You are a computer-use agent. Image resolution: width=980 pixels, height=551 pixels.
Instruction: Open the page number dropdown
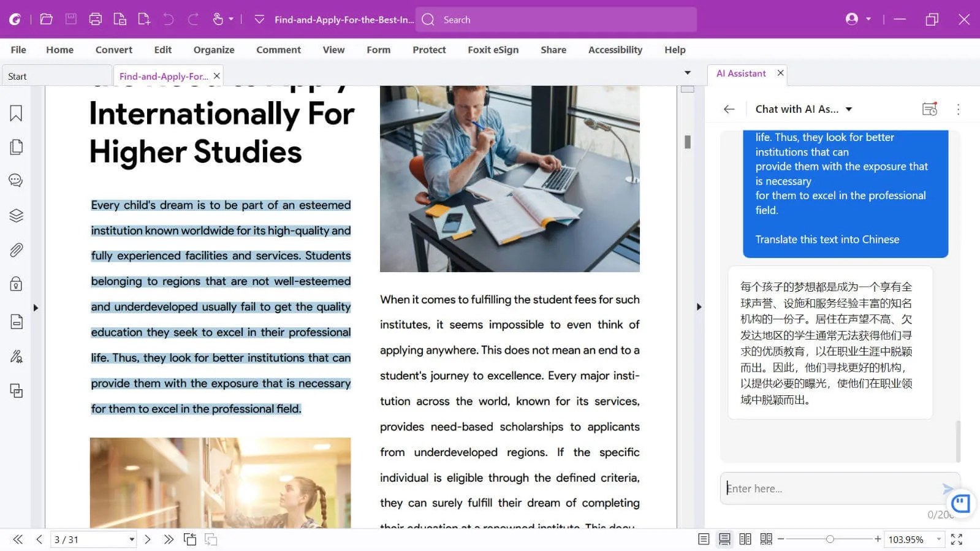click(131, 540)
